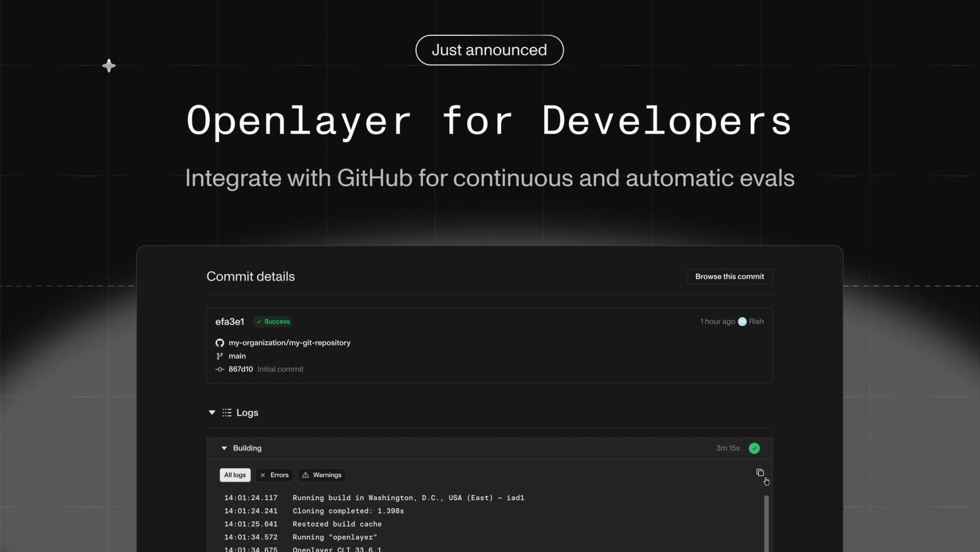
Task: Click the 14:01:24.117 log timestamp
Action: point(251,498)
